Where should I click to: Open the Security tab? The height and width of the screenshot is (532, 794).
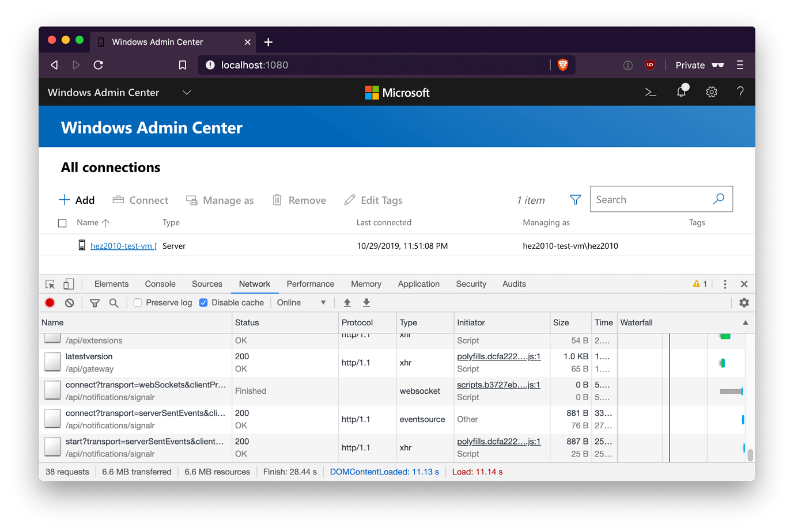tap(471, 284)
